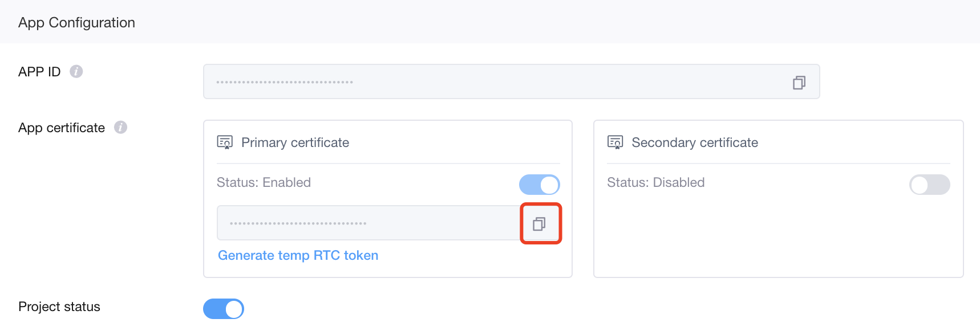Click the Secondary certificate heading
The height and width of the screenshot is (335, 980).
point(695,142)
